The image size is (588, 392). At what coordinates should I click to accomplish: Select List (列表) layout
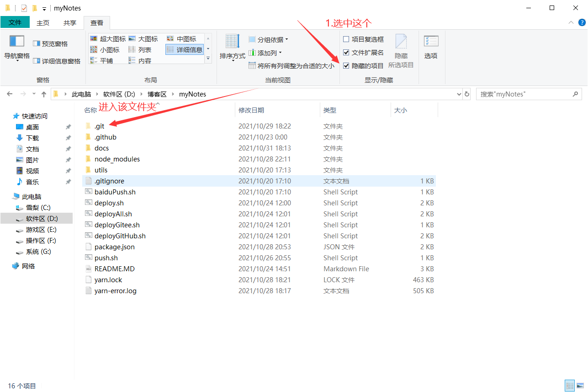[140, 50]
